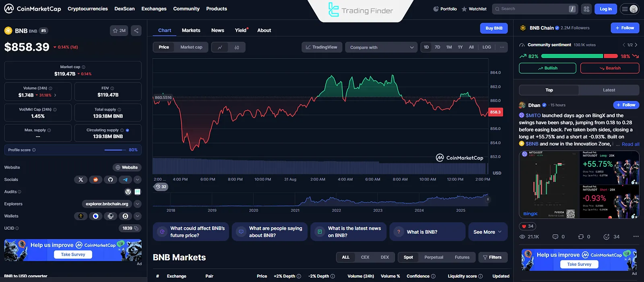Switch chart to Price view

click(164, 47)
